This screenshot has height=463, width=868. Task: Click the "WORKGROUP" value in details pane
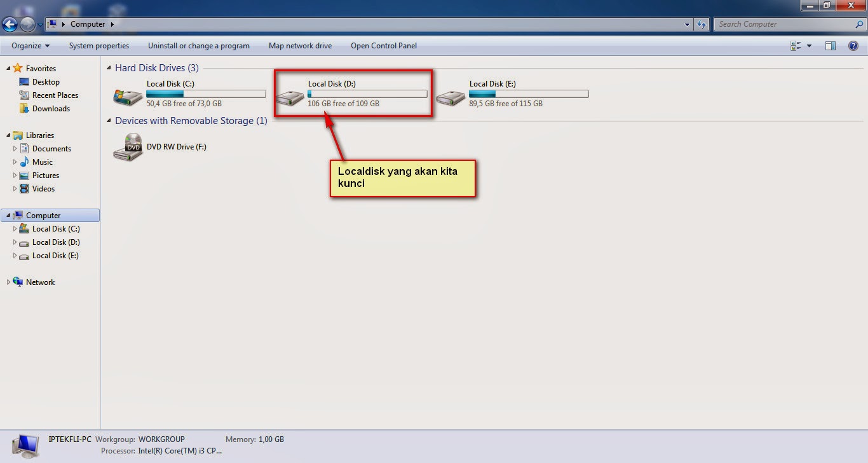(161, 439)
